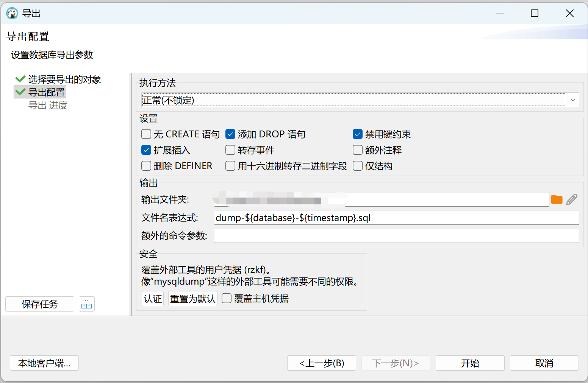Select the 导出配置 wizard step
The width and height of the screenshot is (588, 383).
47,92
